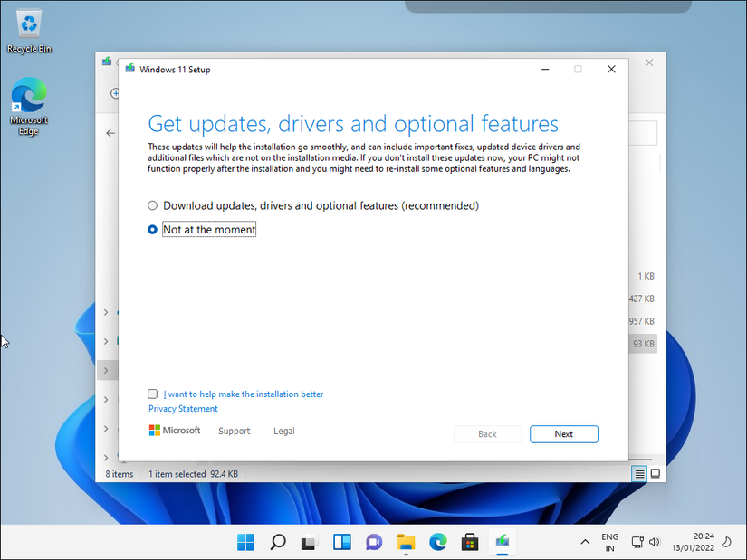The image size is (747, 560).
Task: Click the Legal footer item
Action: (283, 431)
